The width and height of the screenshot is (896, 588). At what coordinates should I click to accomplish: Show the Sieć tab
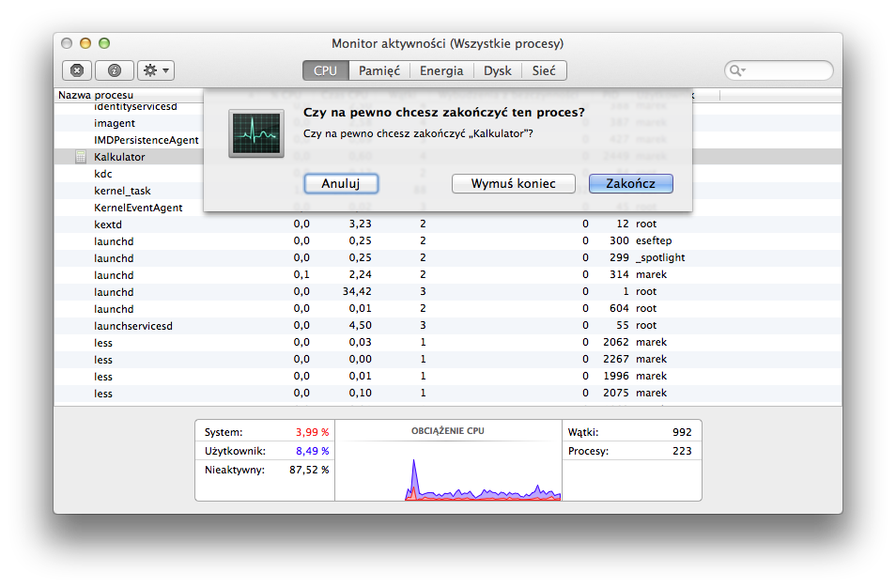[544, 70]
